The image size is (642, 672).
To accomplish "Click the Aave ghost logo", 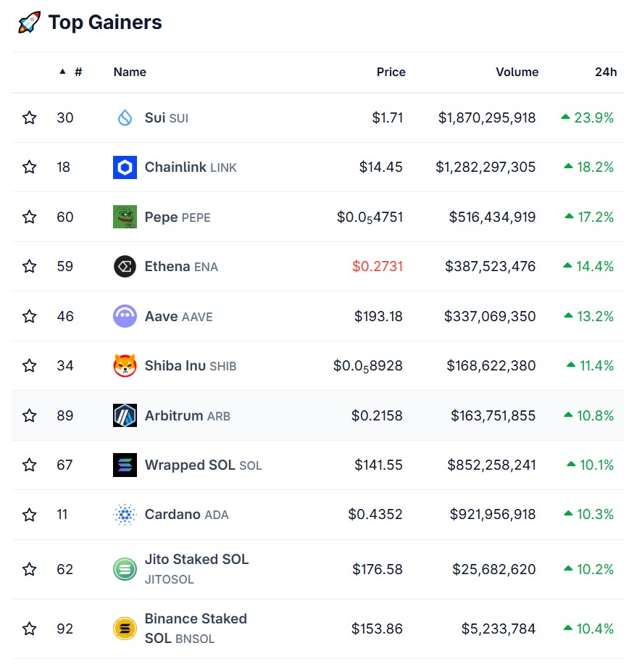I will [125, 316].
